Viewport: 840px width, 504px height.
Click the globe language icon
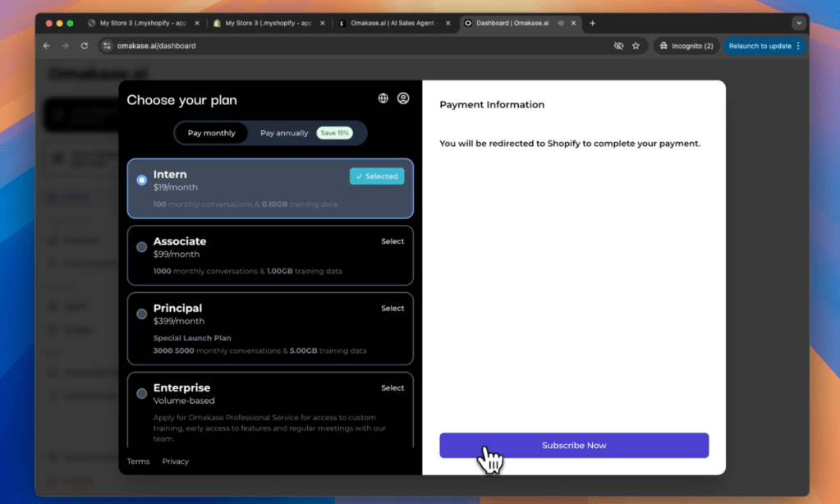point(383,99)
